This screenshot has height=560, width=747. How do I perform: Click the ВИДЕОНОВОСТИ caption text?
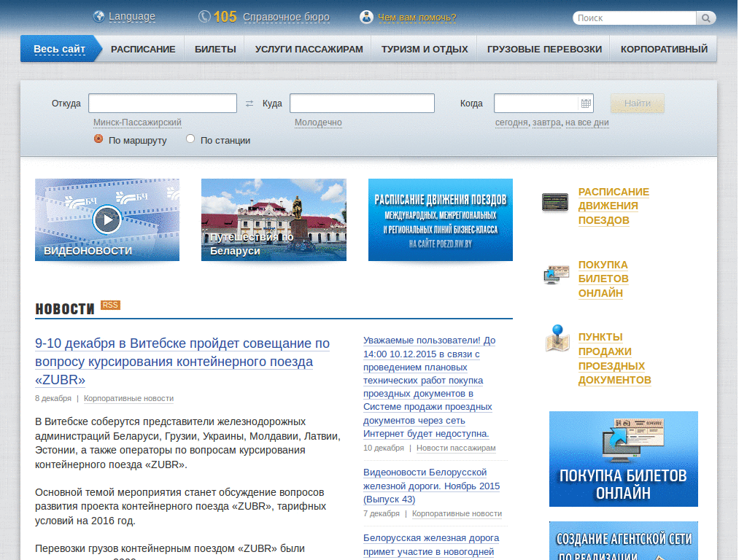[x=88, y=251]
